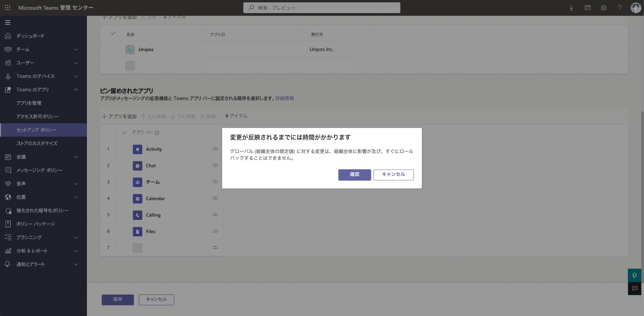This screenshot has width=644, height=316.
Task: Select the Unipos Inc. publisher cell
Action: click(322, 50)
